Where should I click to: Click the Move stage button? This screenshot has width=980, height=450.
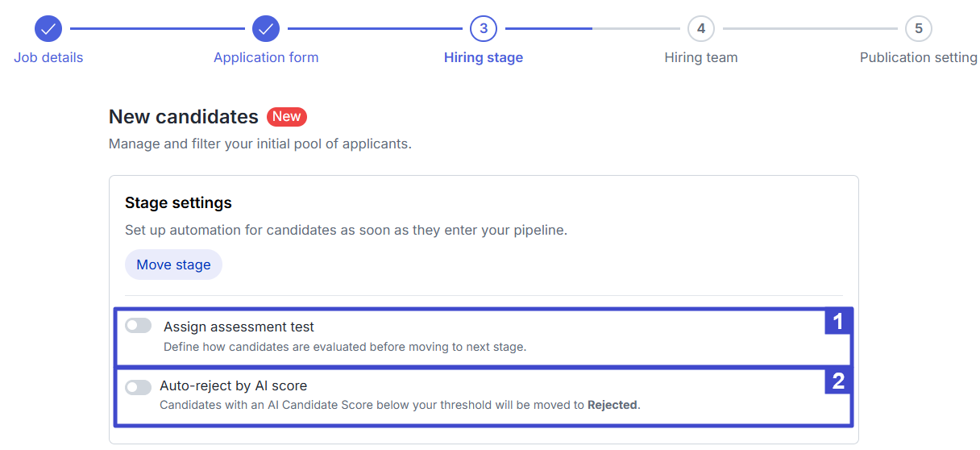[x=173, y=265]
